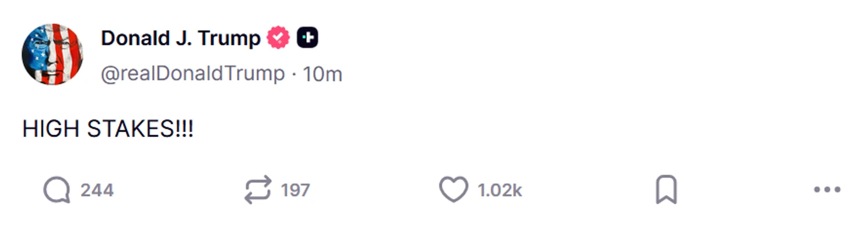Click the 244 replies count
This screenshot has height=232, width=868.
(x=97, y=190)
